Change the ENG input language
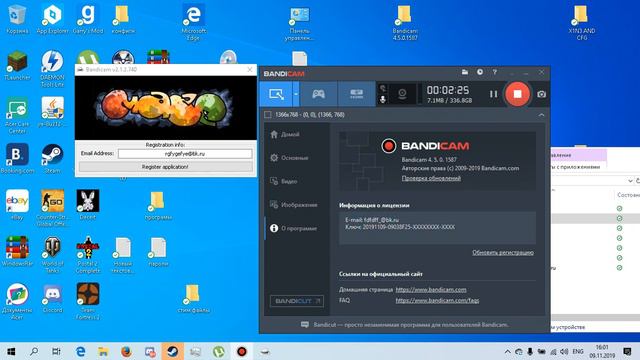 coord(578,351)
